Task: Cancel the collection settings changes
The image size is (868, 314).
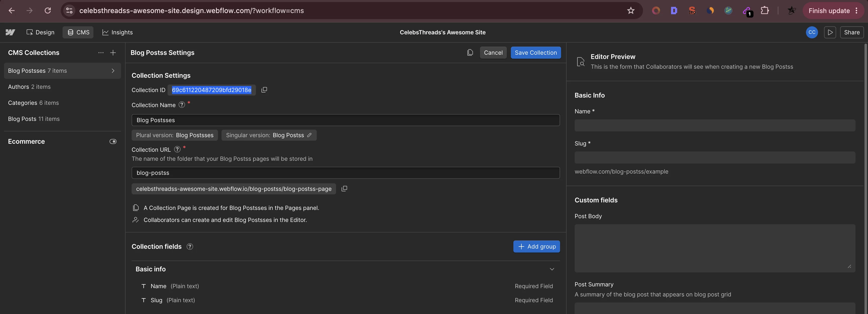Action: pyautogui.click(x=493, y=52)
